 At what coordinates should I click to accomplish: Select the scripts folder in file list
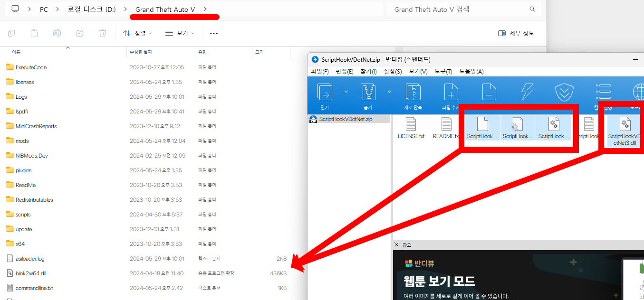[23, 215]
